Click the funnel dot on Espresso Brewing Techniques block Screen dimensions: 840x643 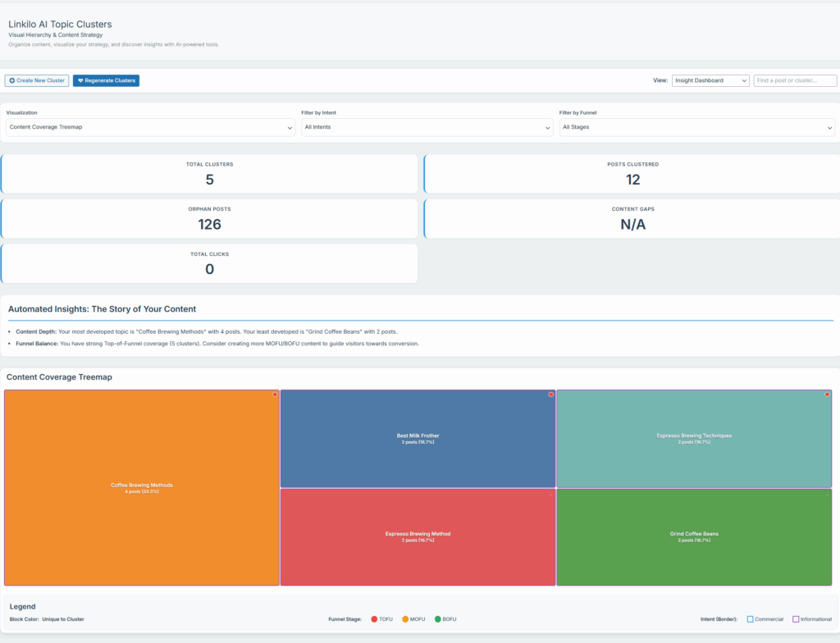pos(827,394)
